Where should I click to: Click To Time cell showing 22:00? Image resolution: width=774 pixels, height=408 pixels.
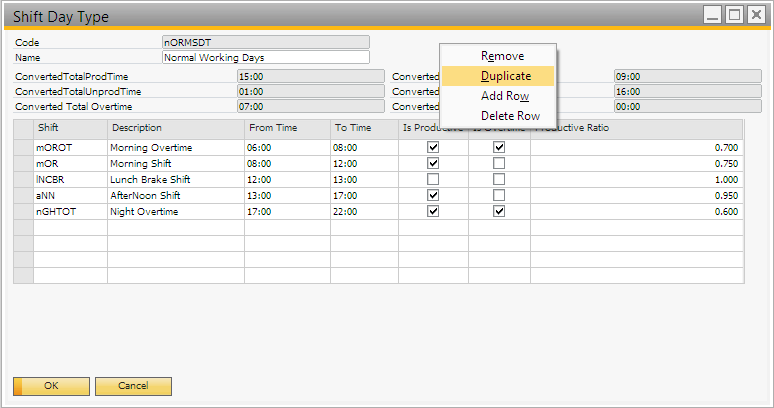[364, 211]
